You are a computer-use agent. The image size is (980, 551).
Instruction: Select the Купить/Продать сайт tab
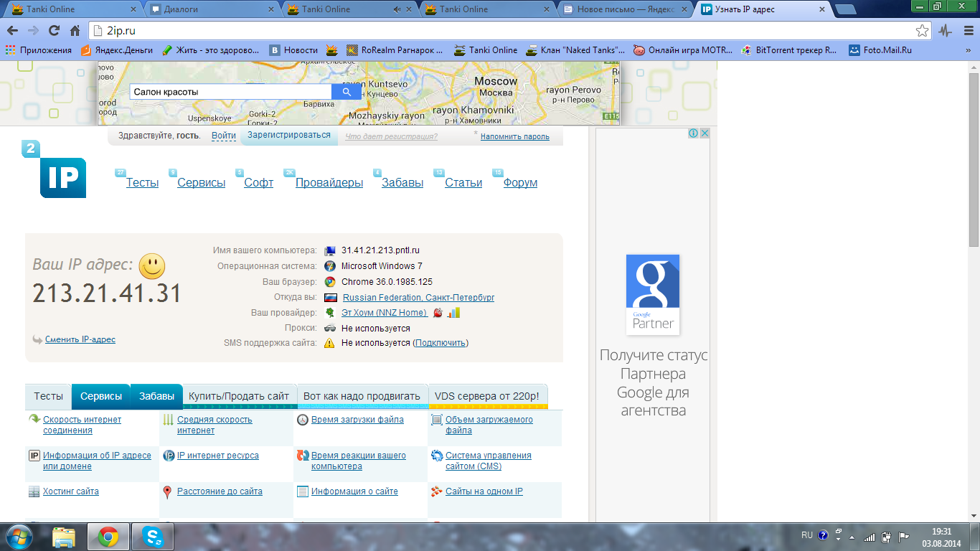coord(239,396)
